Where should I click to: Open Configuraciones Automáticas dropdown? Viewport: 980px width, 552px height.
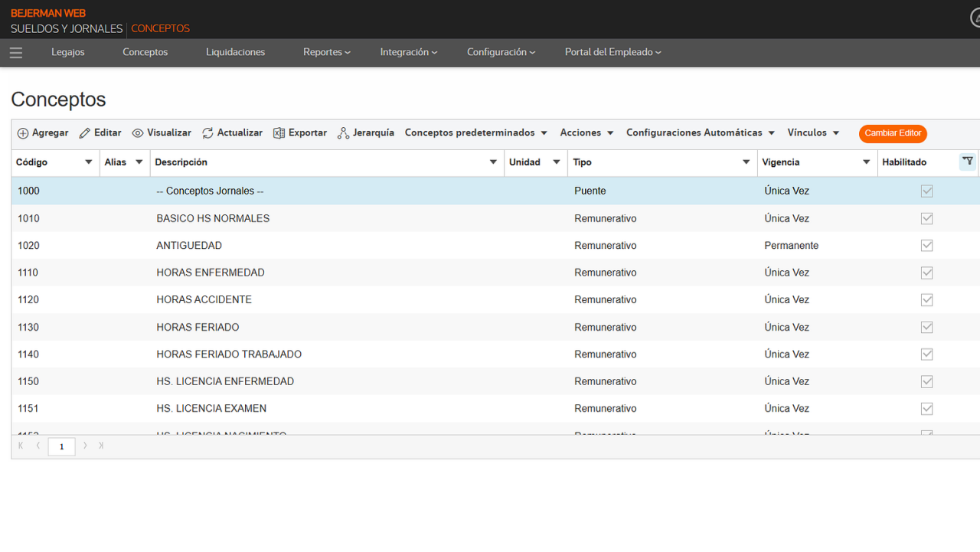(701, 133)
